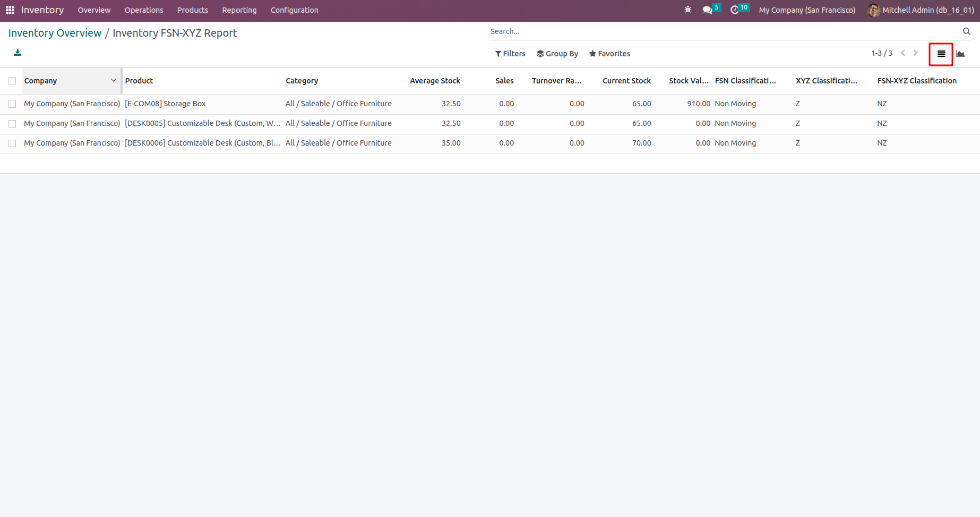Select all rows with header checkbox

point(12,81)
